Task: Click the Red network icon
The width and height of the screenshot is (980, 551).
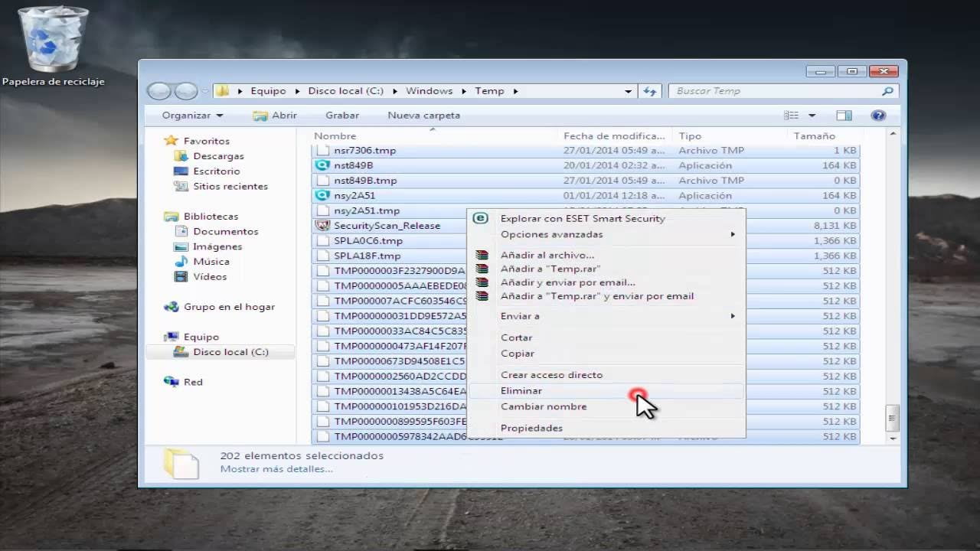Action: [x=171, y=382]
